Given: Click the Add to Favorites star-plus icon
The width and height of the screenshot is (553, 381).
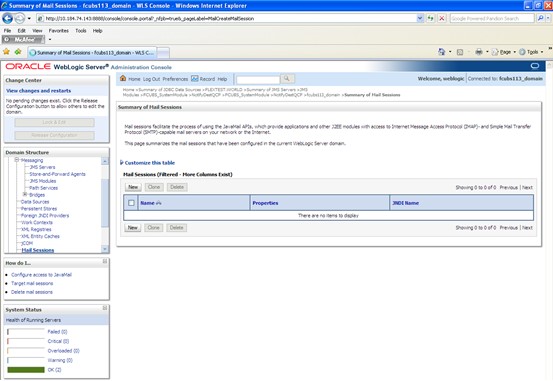Looking at the screenshot, I should click(x=18, y=52).
